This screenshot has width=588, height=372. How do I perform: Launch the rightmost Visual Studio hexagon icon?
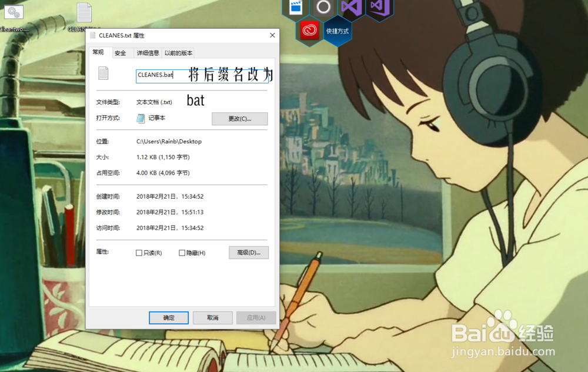pos(379,8)
